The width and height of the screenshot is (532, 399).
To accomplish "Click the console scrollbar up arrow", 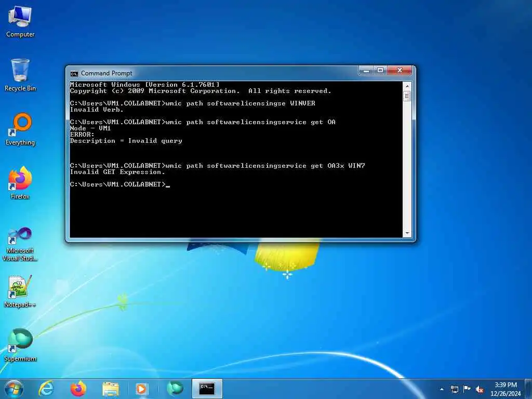I will 407,86.
